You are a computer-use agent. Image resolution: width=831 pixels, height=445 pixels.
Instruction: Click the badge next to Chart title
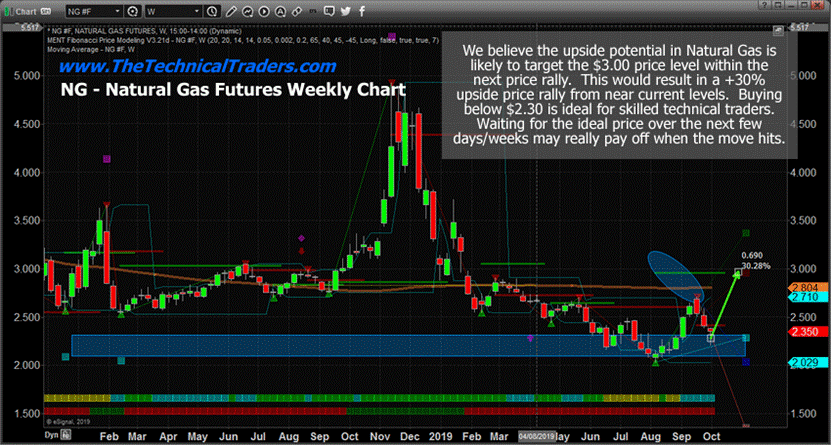[x=46, y=10]
